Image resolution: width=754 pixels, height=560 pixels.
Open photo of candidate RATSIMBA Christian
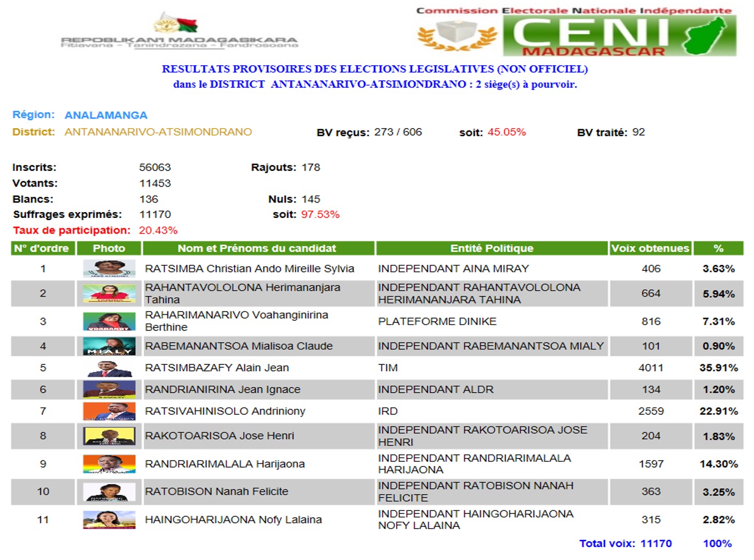tap(109, 268)
